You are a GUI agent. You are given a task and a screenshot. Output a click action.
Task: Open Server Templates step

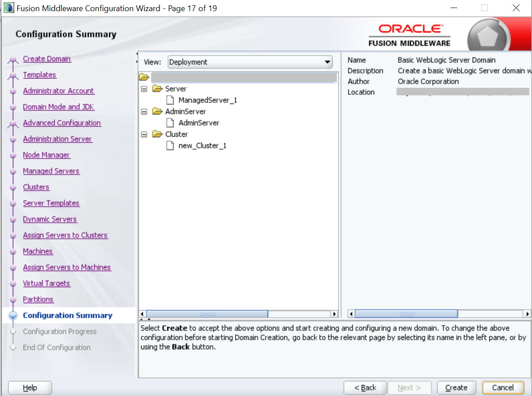click(51, 203)
